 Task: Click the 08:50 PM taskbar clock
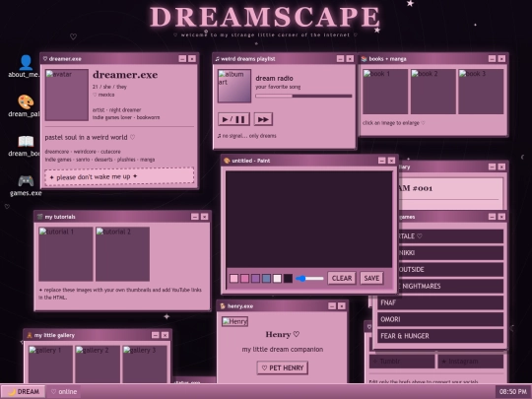tap(512, 391)
